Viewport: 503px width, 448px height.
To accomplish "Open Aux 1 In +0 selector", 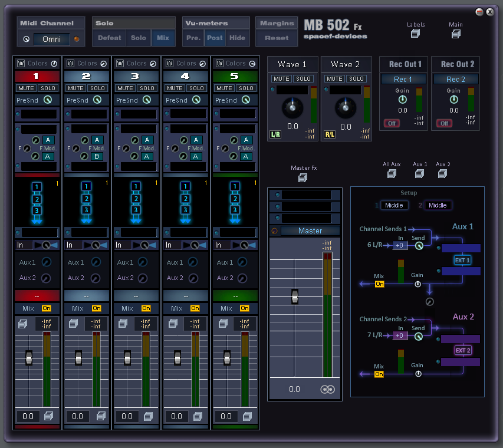I will click(x=400, y=246).
